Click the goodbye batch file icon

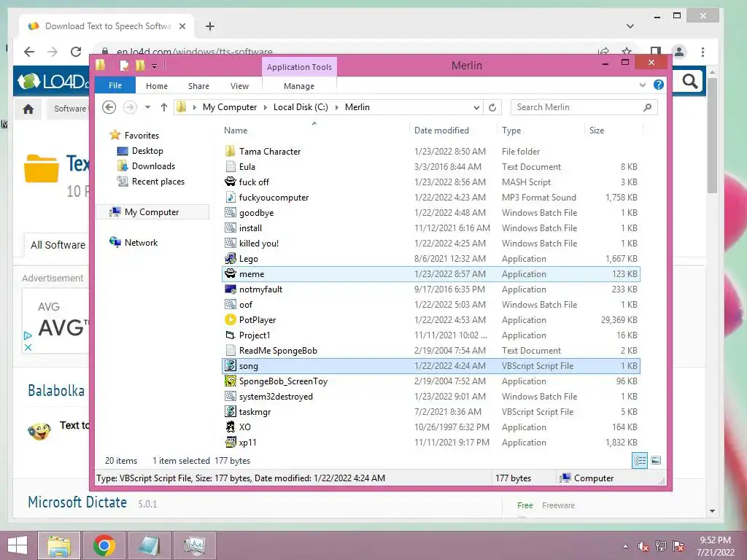[x=230, y=212]
